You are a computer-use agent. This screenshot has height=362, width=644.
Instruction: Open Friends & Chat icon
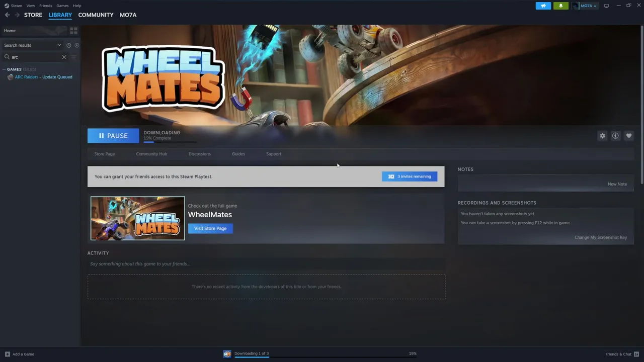636,354
